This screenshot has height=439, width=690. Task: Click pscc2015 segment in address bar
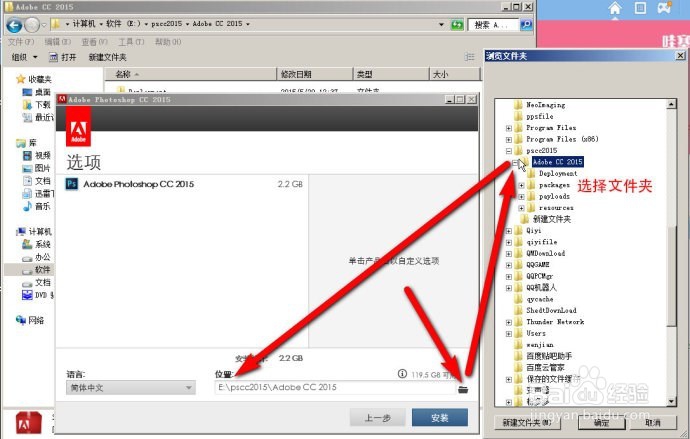click(166, 24)
